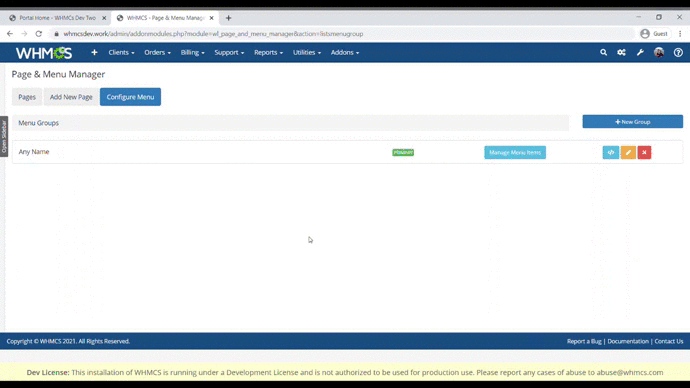Open the Documentation footer link
Screen dimensions: 690x388
(628, 341)
